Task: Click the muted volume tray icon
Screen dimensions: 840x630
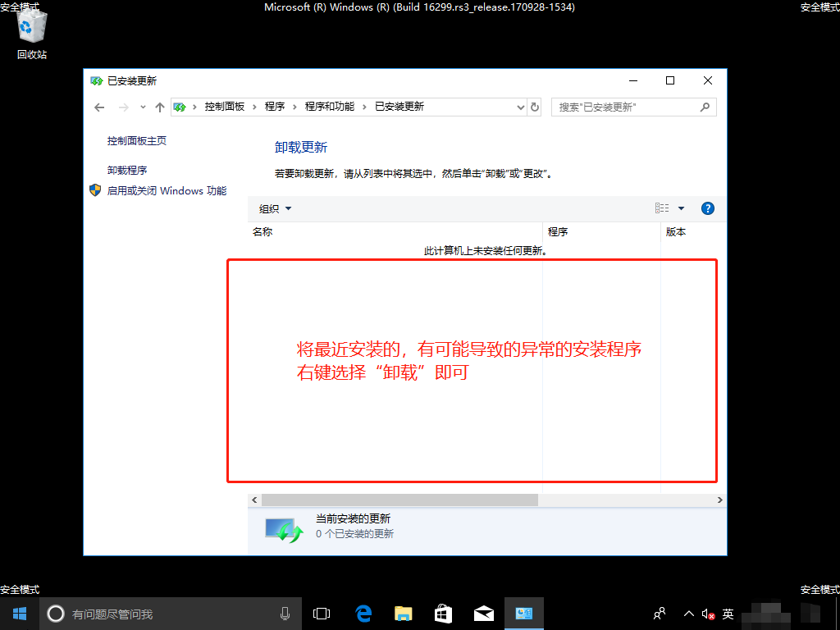Action: pos(708,614)
